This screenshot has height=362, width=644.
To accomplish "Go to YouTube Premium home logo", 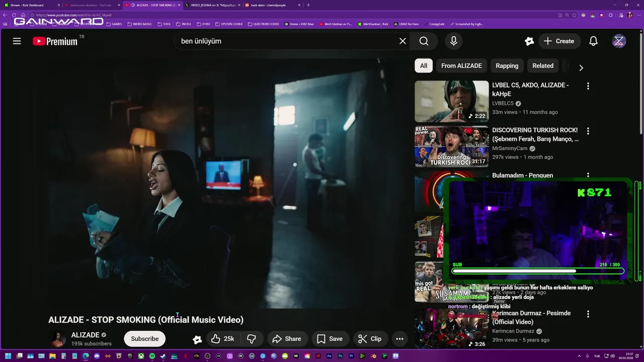I will coord(55,41).
